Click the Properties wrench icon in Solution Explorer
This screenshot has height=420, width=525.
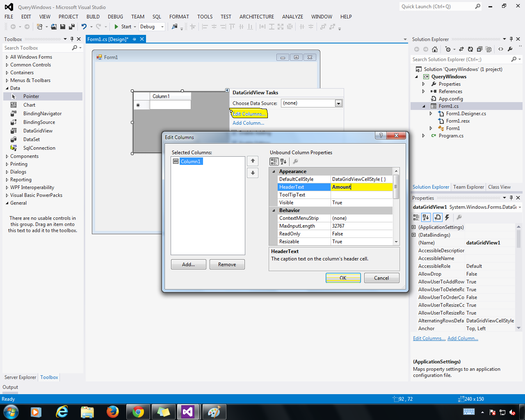pos(510,49)
